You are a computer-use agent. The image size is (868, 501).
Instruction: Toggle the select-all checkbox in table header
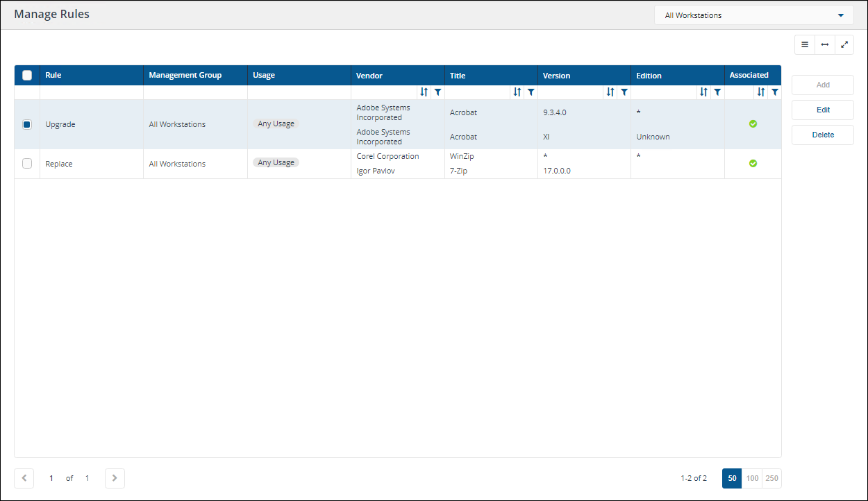coord(27,75)
